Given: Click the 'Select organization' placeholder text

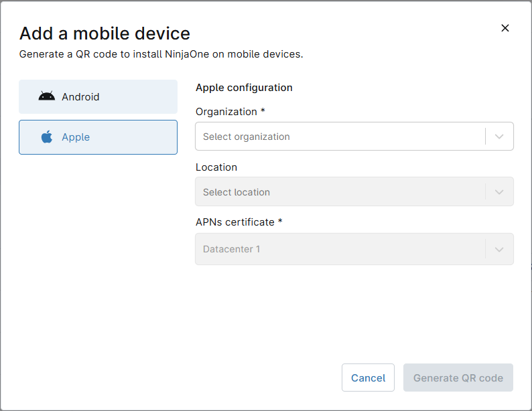Looking at the screenshot, I should (247, 137).
